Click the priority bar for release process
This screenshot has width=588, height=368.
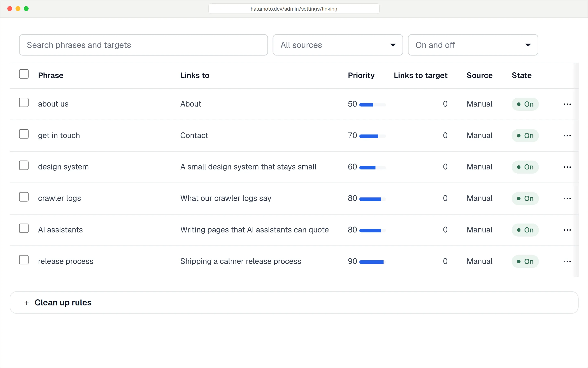click(x=372, y=262)
